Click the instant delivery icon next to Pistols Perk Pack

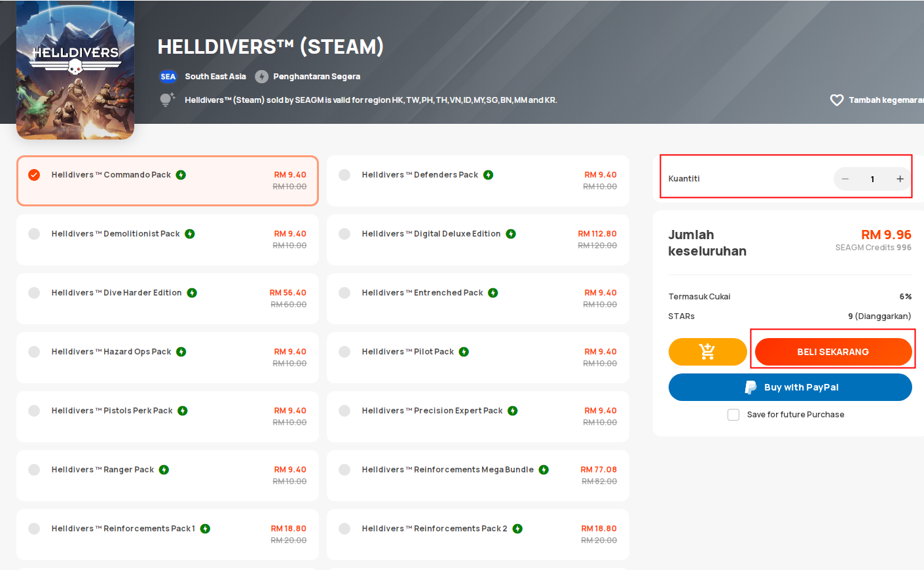pos(183,411)
